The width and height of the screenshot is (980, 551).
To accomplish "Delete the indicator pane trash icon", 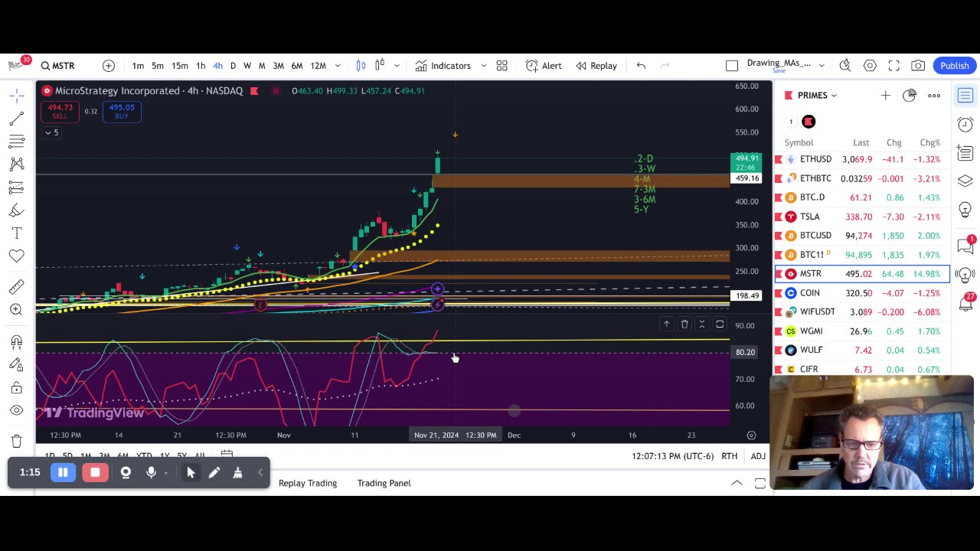I will point(684,324).
